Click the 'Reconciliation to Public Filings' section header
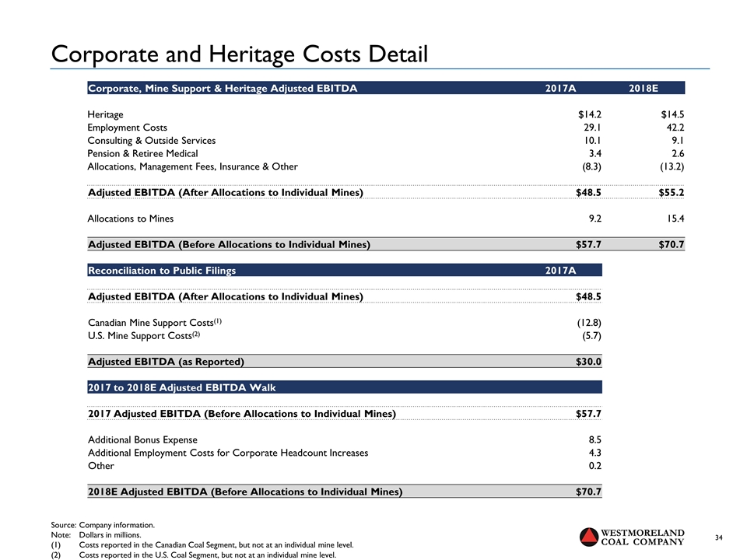Viewport: 747px width, 560px height. (x=162, y=271)
